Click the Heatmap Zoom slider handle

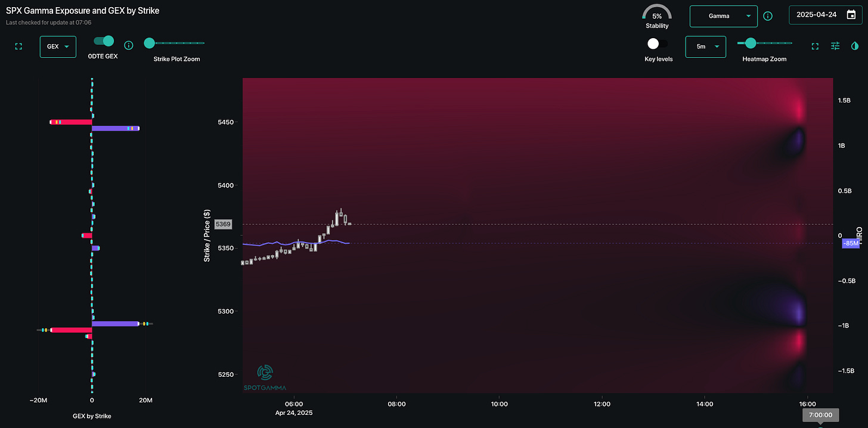(751, 43)
